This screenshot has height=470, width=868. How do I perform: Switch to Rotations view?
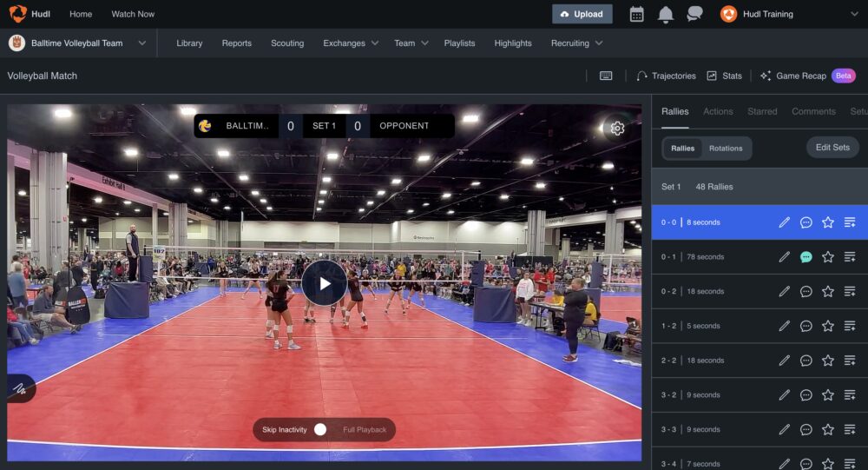(726, 149)
